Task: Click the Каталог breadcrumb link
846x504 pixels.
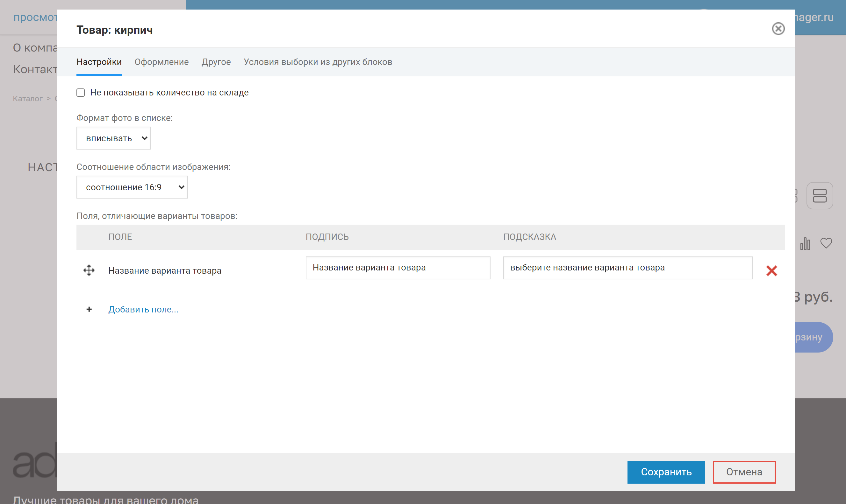Action: point(27,99)
